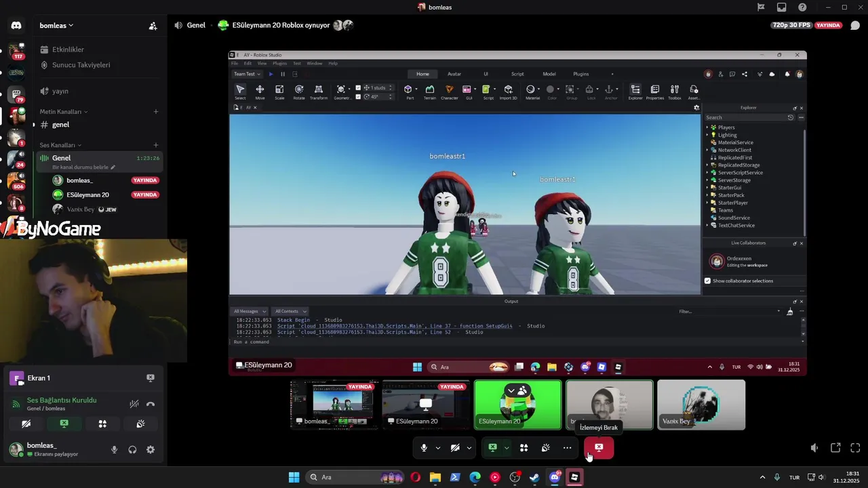Click the Move tool in streamed Roblox Studio

click(260, 92)
